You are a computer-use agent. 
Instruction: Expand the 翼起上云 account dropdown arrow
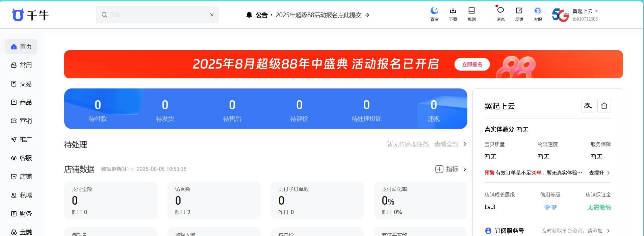(x=596, y=11)
